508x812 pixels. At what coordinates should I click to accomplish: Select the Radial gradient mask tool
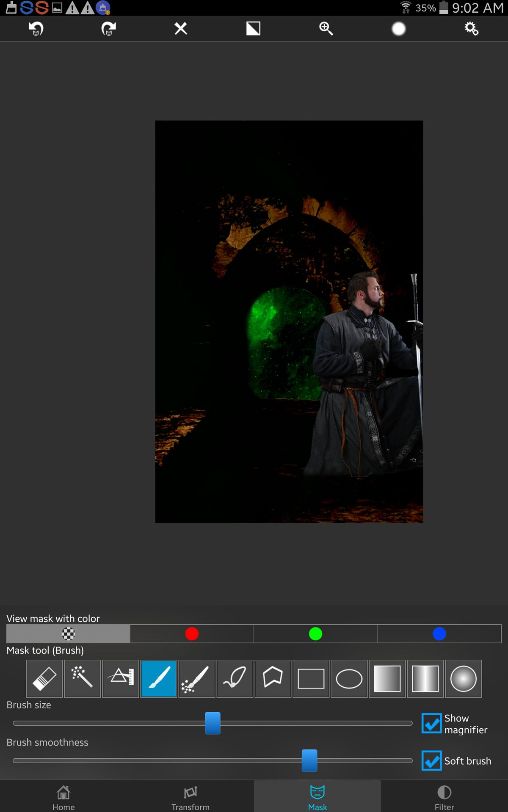pyautogui.click(x=464, y=679)
